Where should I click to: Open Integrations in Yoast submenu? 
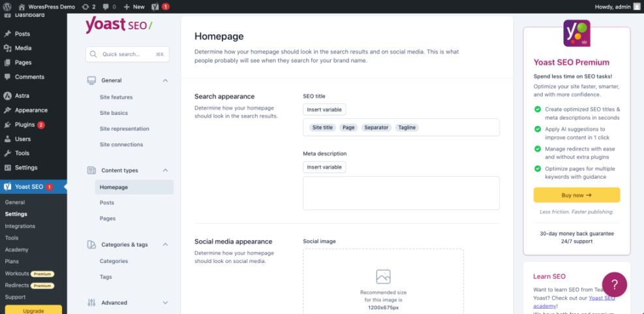coord(20,226)
